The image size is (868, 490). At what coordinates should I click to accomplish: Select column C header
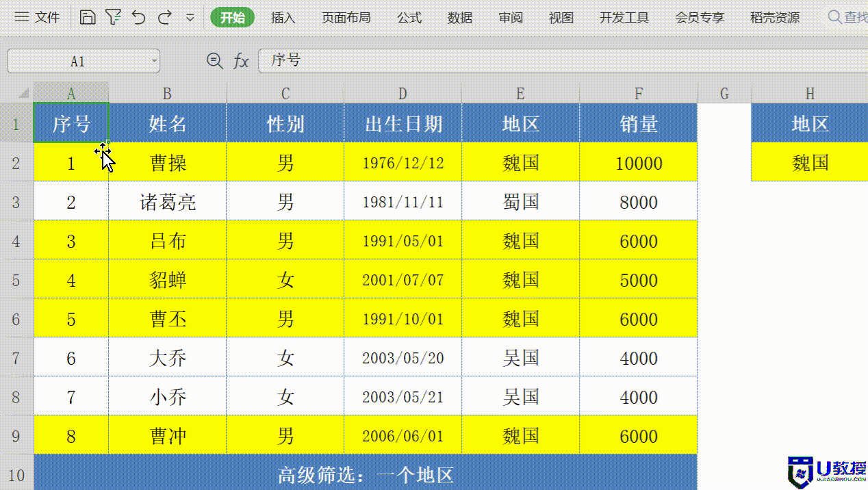pyautogui.click(x=285, y=93)
